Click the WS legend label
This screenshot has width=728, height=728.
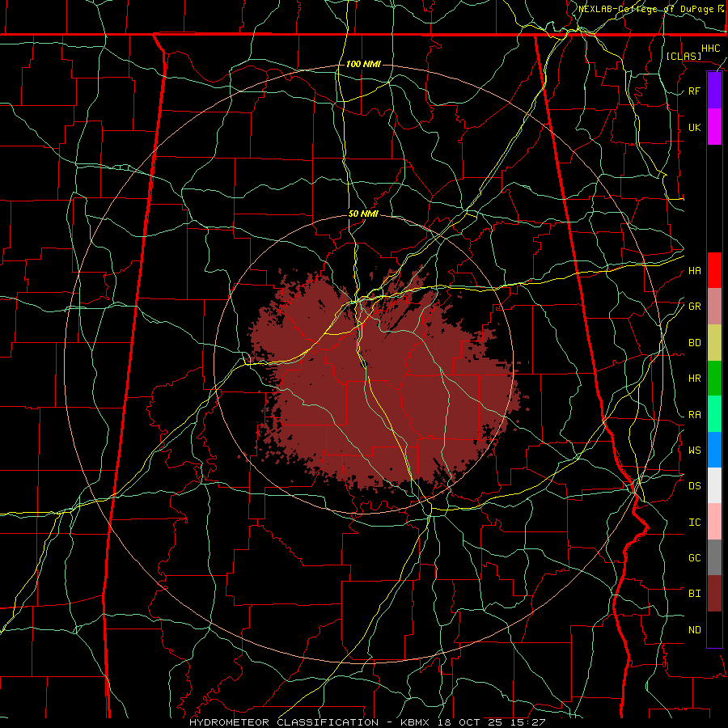694,451
